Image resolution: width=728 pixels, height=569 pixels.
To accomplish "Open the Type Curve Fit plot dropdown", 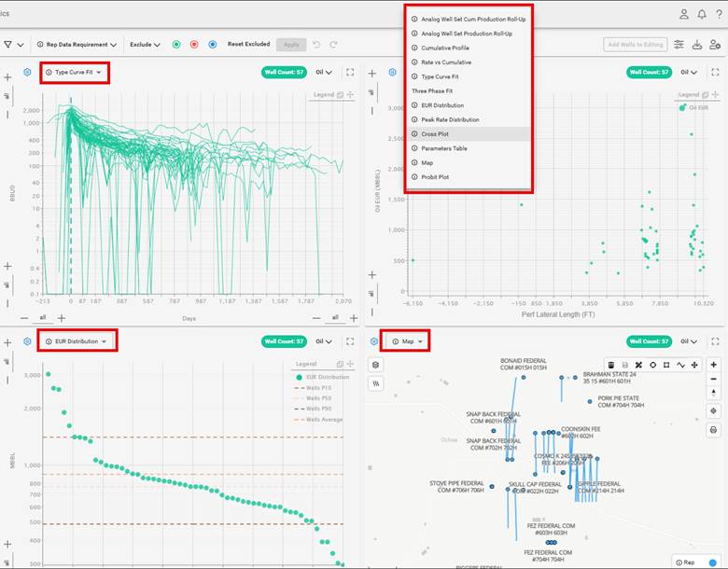I will (75, 72).
